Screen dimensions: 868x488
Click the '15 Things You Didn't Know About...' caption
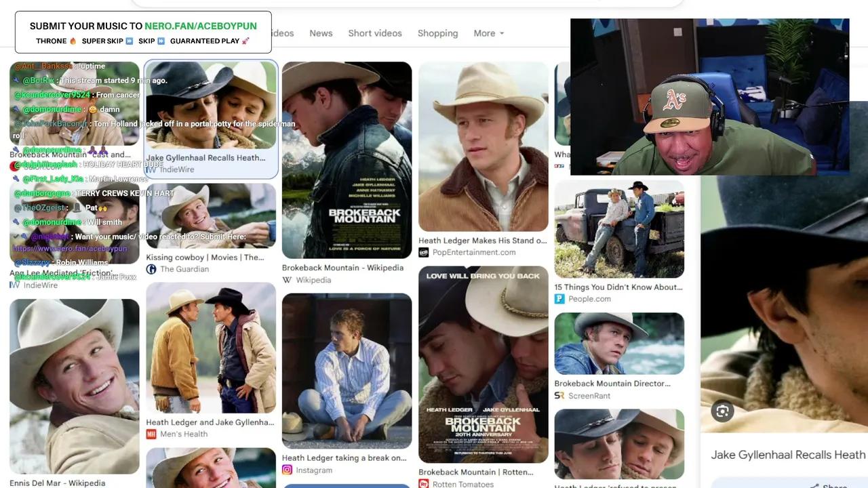618,287
